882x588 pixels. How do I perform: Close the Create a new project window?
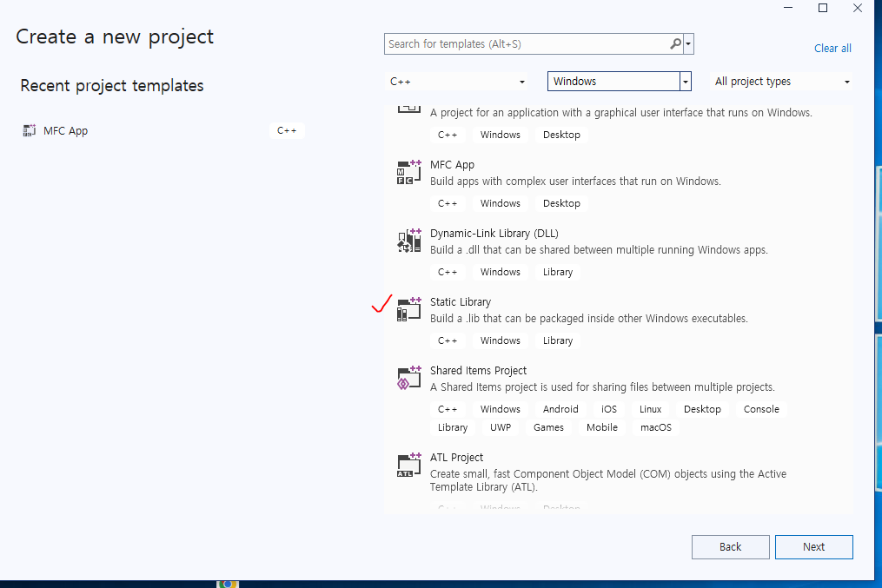tap(858, 8)
